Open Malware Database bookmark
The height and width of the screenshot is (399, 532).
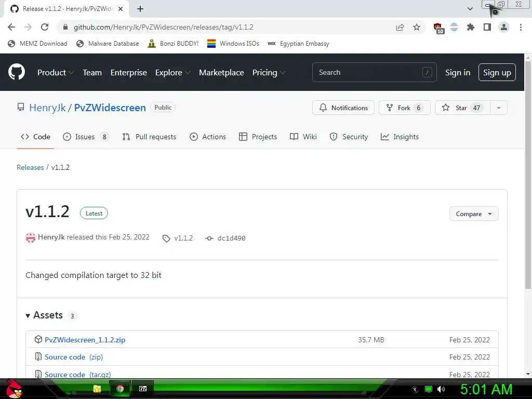(x=108, y=44)
